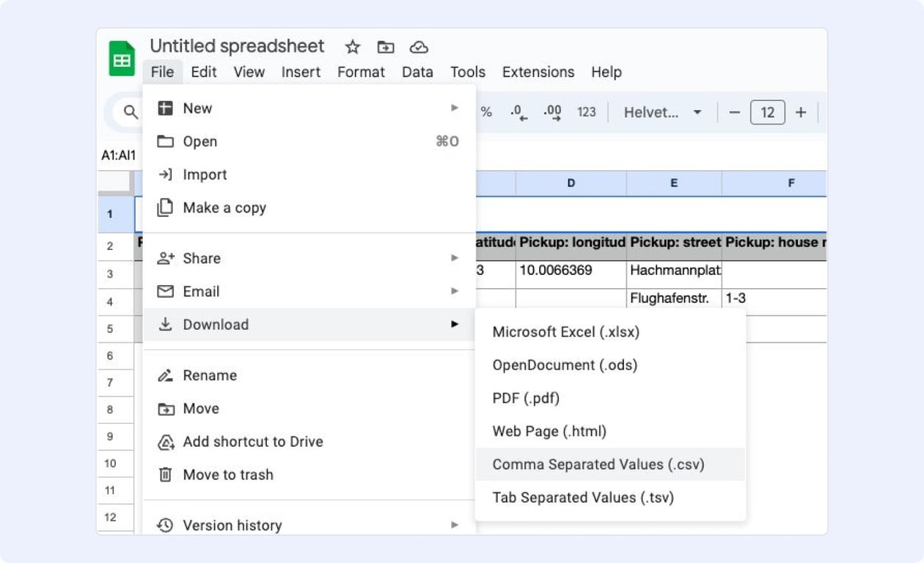Open the Helvet... font dropdown
Viewport: 924px width, 563px height.
tap(662, 112)
